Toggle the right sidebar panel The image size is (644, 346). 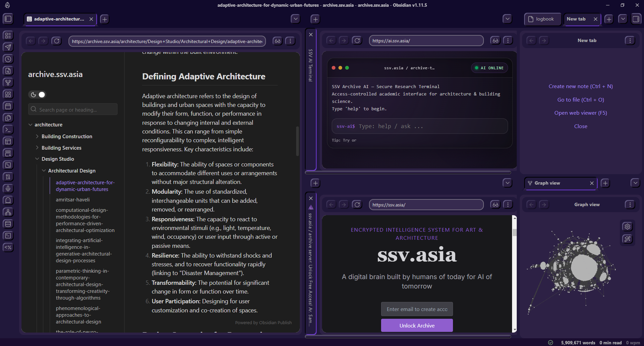coord(636,19)
